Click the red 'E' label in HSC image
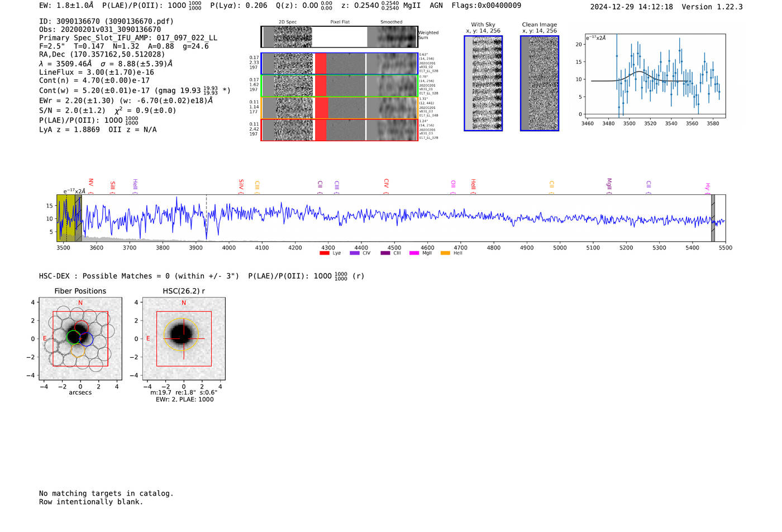Viewport: 782px width, 532px height. coord(148,339)
